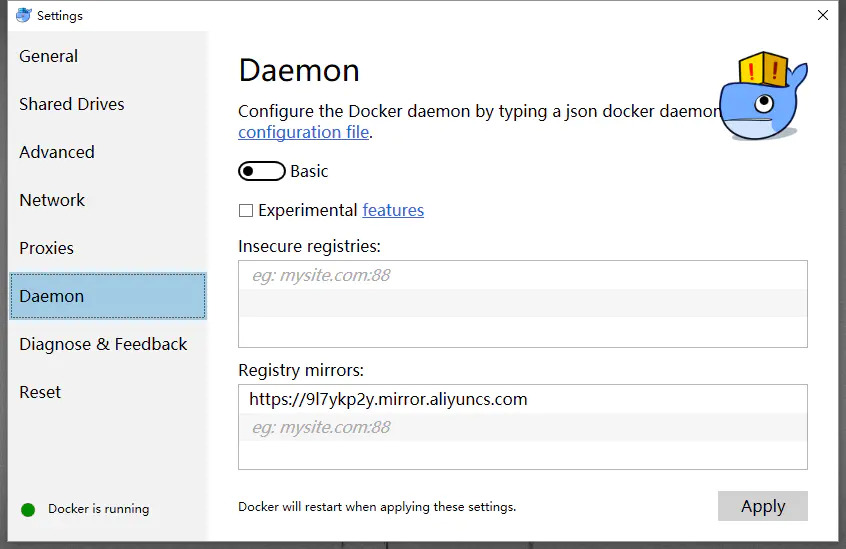
Task: Enable the Experimental features checkbox
Action: pos(245,210)
